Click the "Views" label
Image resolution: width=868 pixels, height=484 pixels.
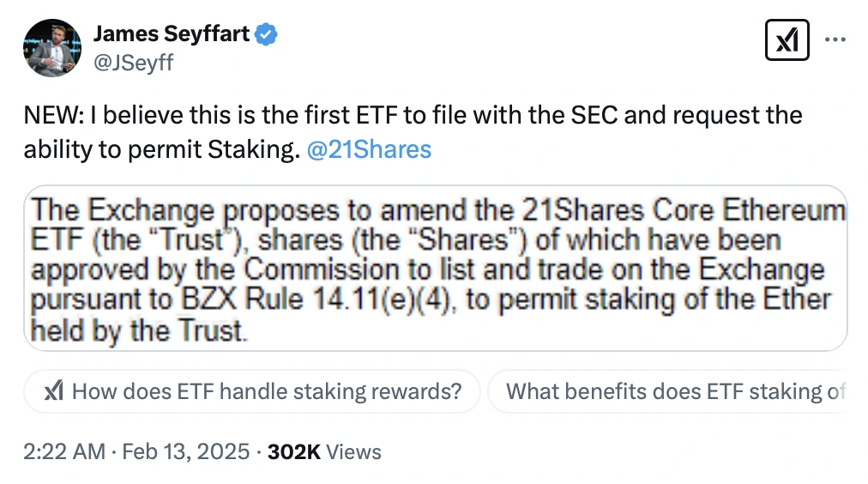[353, 452]
